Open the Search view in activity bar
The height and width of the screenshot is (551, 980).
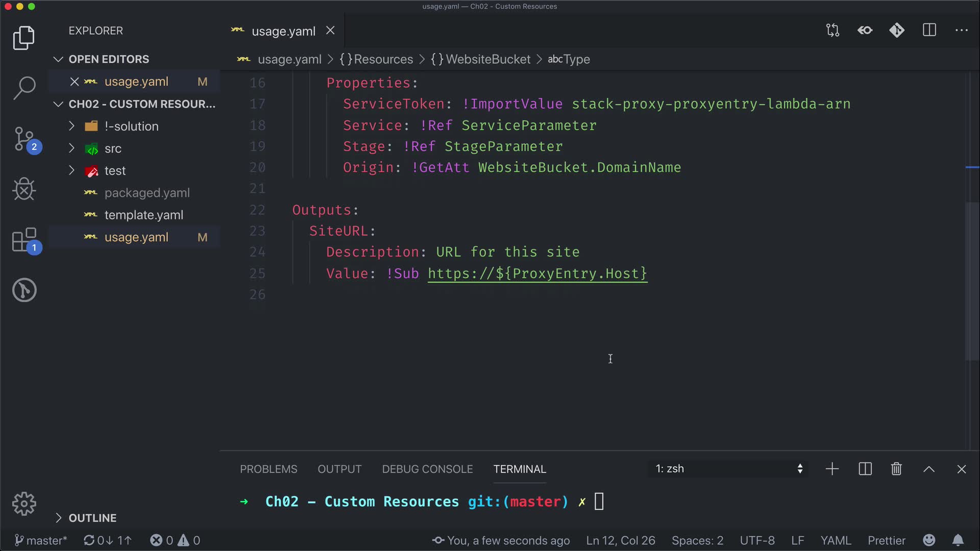pos(24,88)
